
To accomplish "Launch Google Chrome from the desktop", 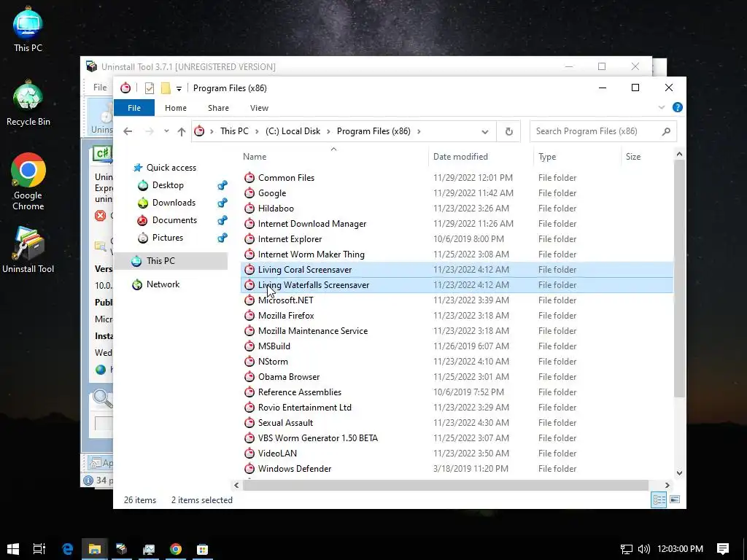I will pyautogui.click(x=28, y=182).
